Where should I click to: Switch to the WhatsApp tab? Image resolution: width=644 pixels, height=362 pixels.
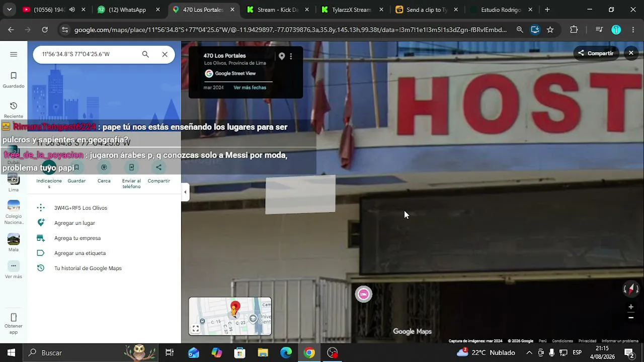coord(128,10)
